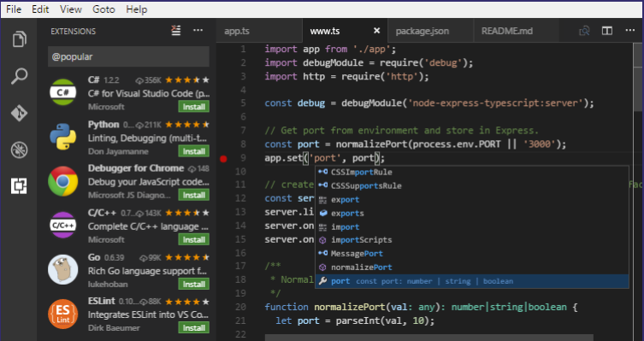Close the www.ts tab
Viewport: 644px width, 341px height.
coord(376,31)
